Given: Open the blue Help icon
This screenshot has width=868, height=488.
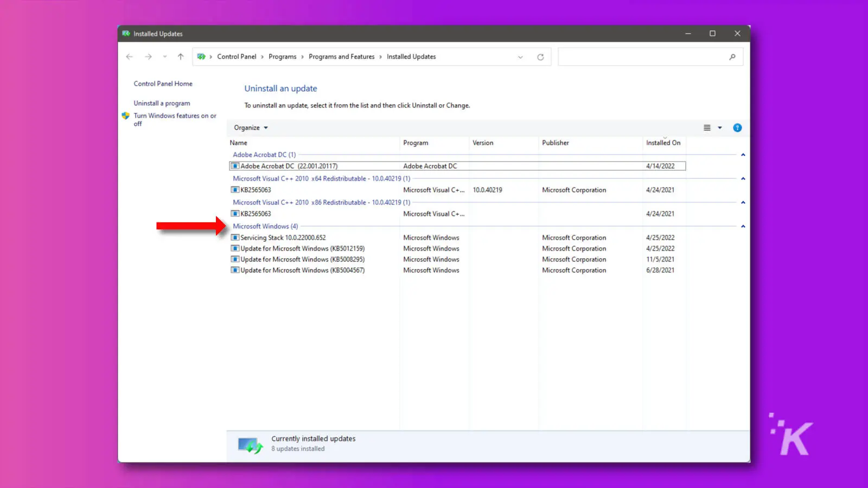Looking at the screenshot, I should pos(737,128).
